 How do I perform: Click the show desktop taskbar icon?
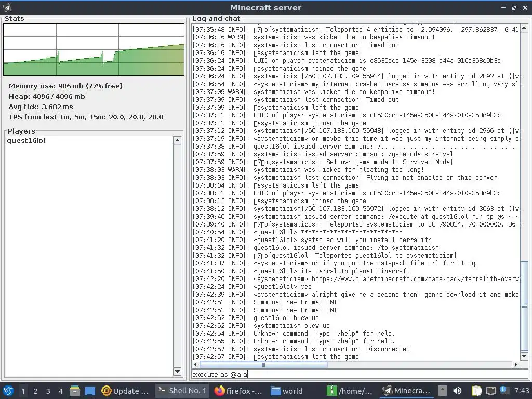coord(90,391)
